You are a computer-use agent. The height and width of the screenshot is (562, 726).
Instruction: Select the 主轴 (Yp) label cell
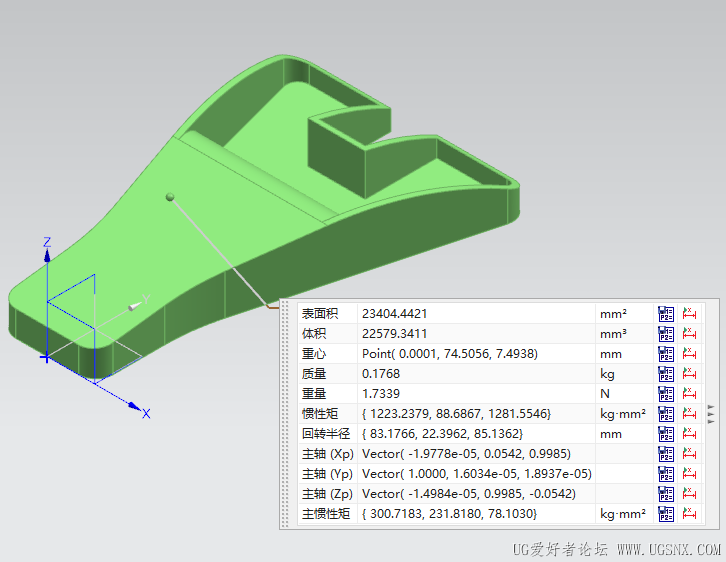pos(328,474)
